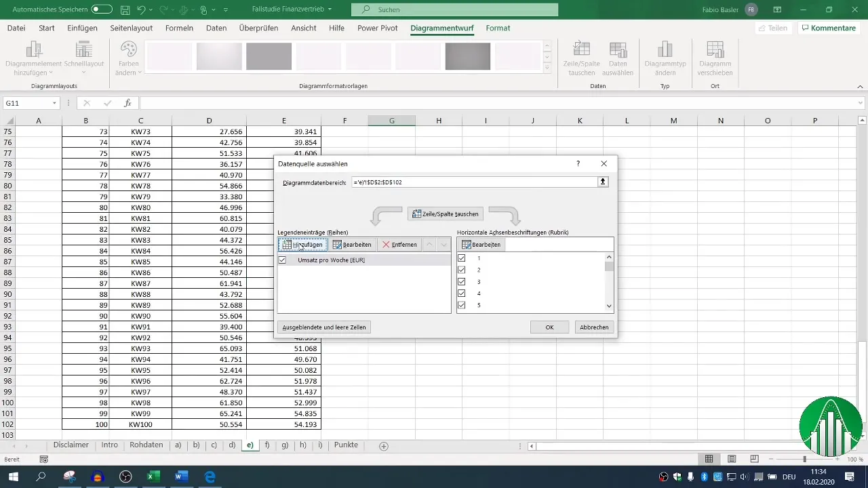Open the Power Pivot ribbon tab
The height and width of the screenshot is (488, 868).
click(x=378, y=28)
